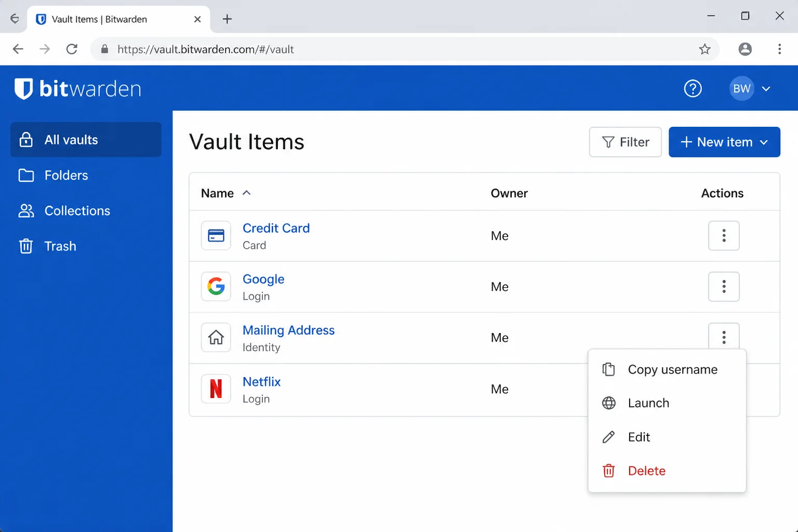Go to Trash in the sidebar
The image size is (798, 532).
[86, 246]
